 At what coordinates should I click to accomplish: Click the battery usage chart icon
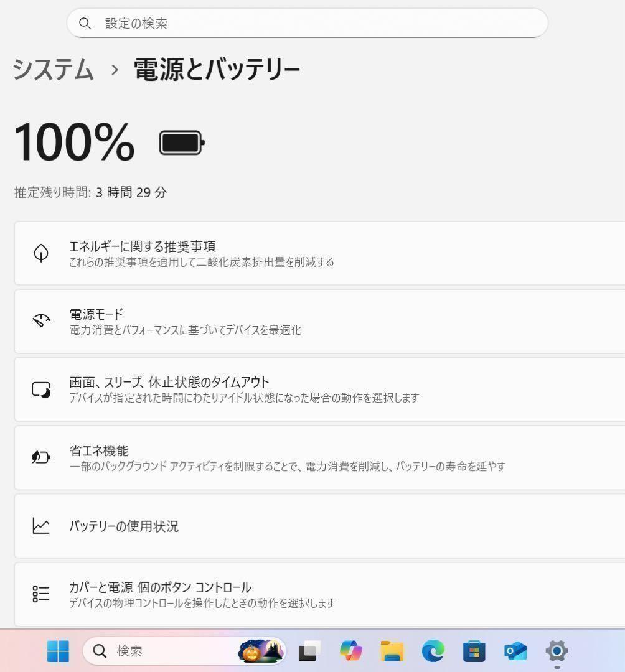coord(41,526)
